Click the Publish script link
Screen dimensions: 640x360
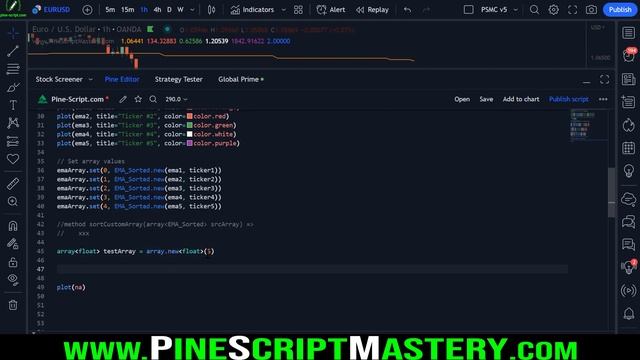pyautogui.click(x=569, y=99)
